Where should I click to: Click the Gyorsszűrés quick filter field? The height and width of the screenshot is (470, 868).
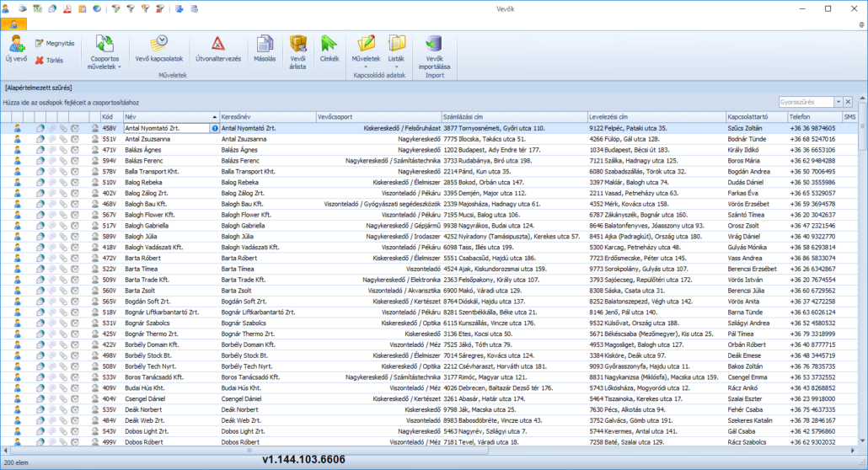point(806,102)
